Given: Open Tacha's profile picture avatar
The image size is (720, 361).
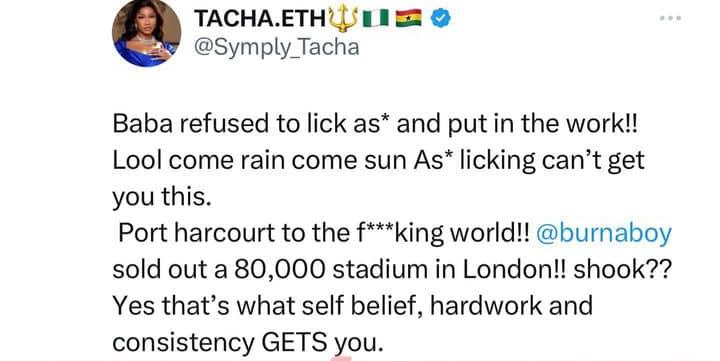Looking at the screenshot, I should [146, 32].
